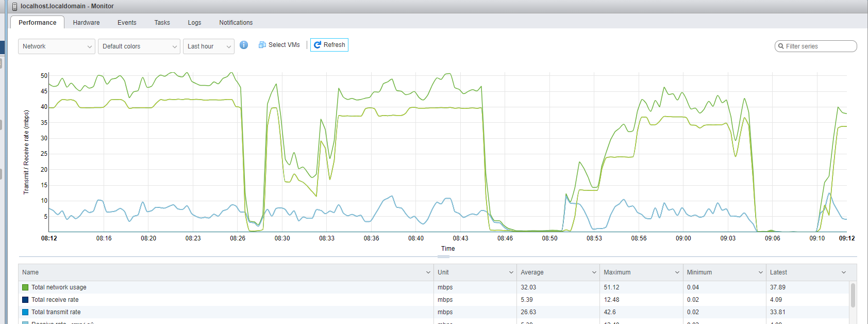
Task: Open the Network metric dropdown
Action: [57, 46]
